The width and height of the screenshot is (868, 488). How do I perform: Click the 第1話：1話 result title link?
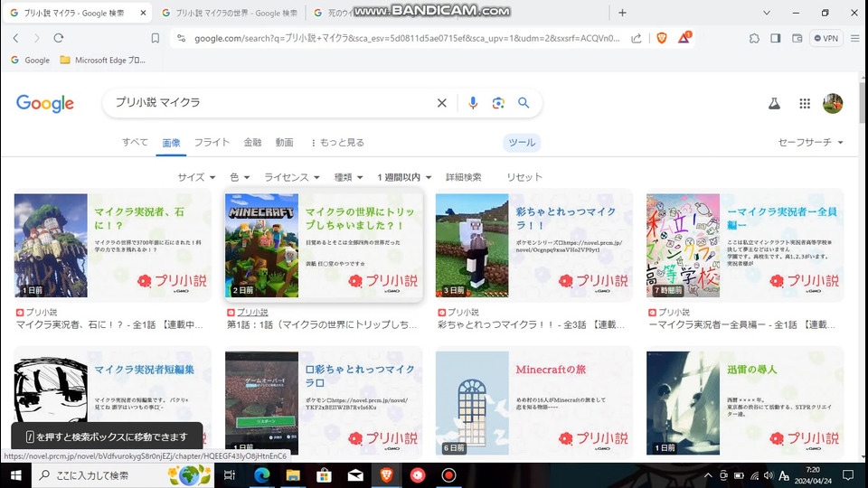tap(322, 324)
